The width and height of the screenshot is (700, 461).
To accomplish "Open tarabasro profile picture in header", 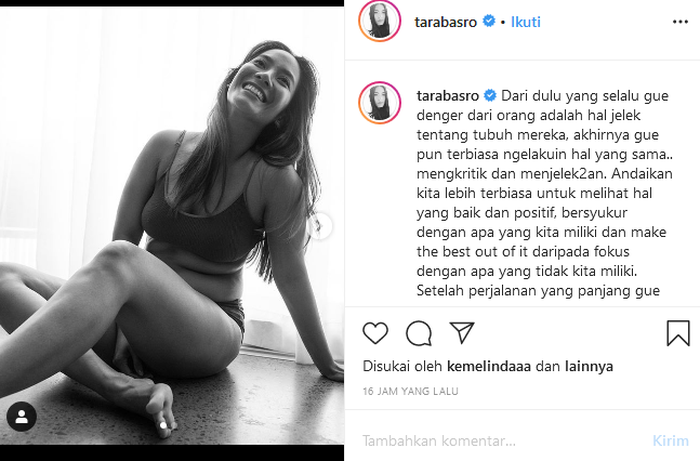I will click(x=379, y=21).
